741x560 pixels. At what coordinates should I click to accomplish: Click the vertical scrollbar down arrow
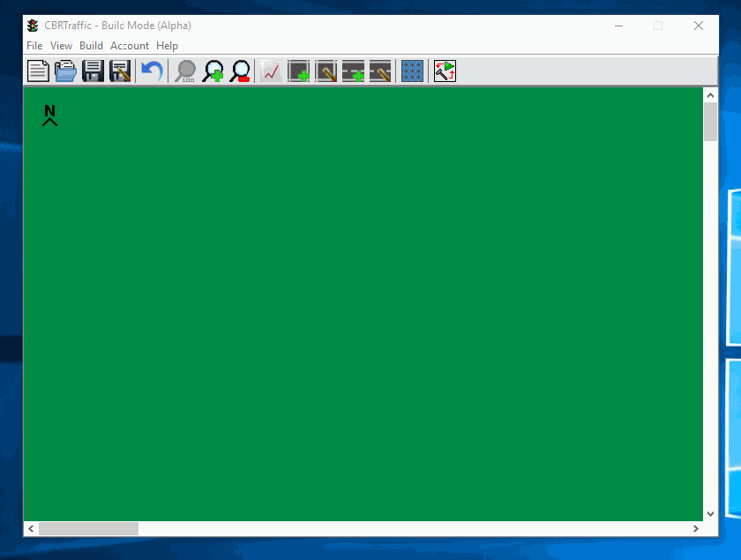(711, 513)
